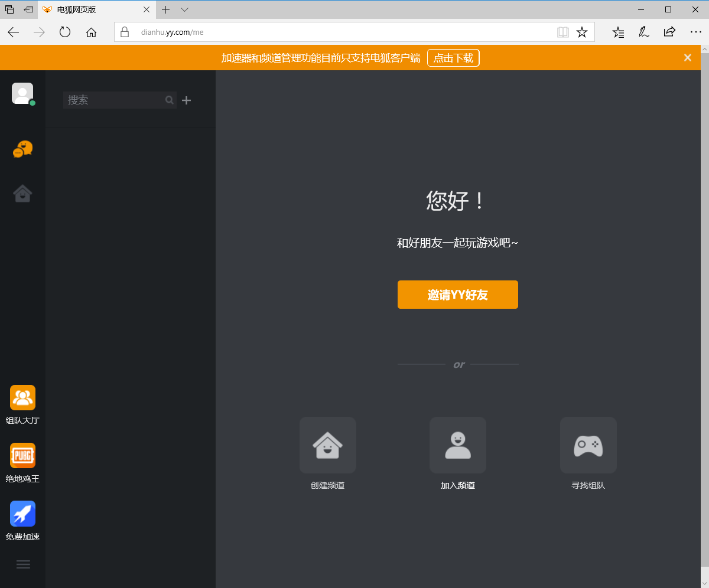
Task: Click the site lock security icon
Action: coord(125,32)
